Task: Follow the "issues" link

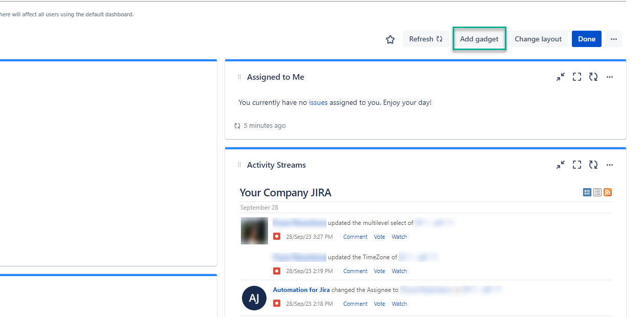Action: [318, 103]
